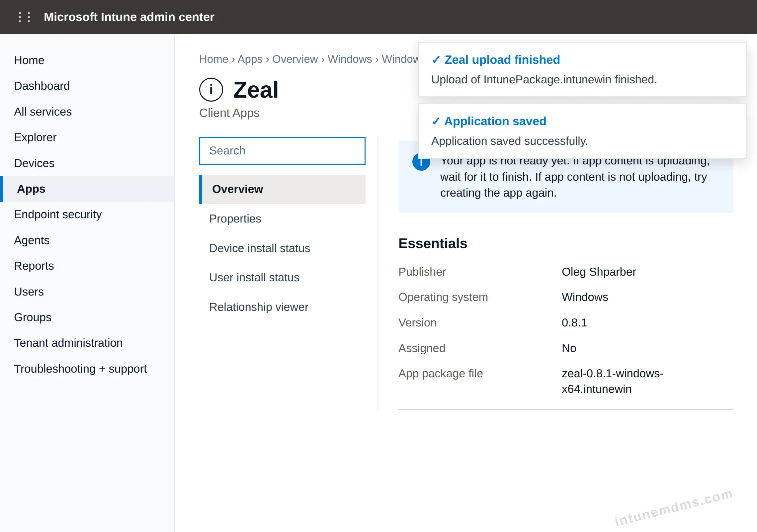
Task: Click the Zeal app info icon
Action: coord(211,90)
